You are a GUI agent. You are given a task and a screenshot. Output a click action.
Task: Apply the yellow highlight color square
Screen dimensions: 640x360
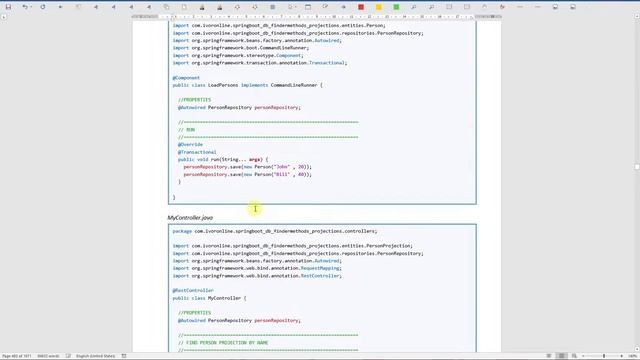pyautogui.click(x=378, y=7)
